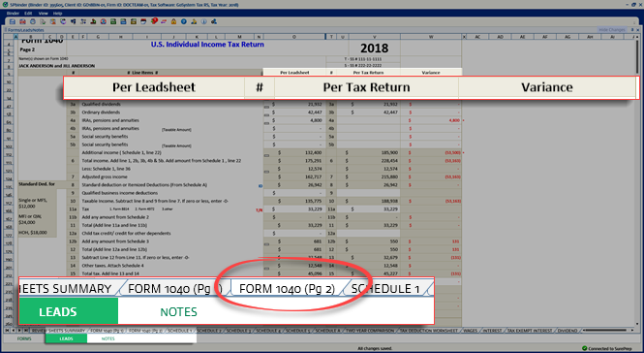Switch to SCHEDULE 5 sheet tab
This screenshot has width=644, height=353.
coord(297,331)
